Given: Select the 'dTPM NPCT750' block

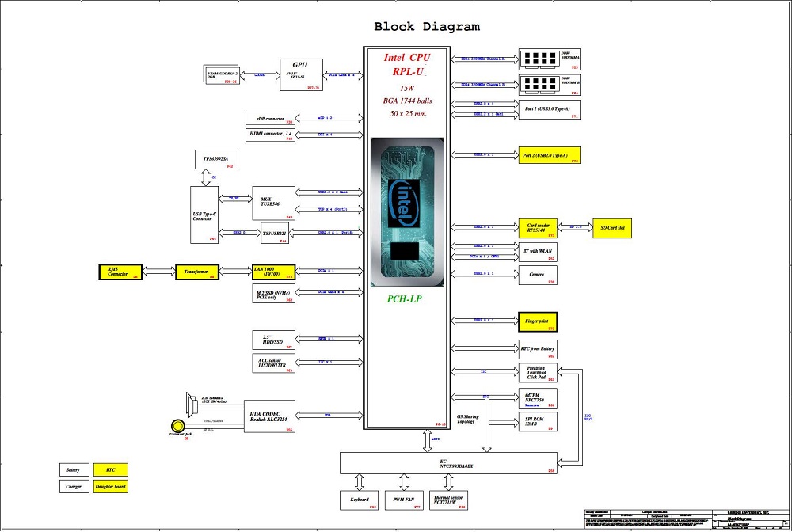Looking at the screenshot, I should click(538, 397).
